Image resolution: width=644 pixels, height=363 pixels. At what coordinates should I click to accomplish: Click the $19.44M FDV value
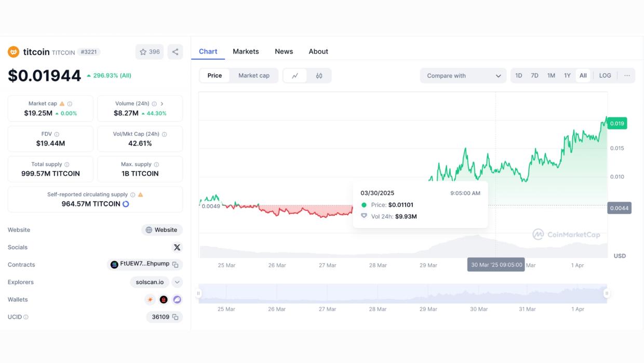pos(50,143)
